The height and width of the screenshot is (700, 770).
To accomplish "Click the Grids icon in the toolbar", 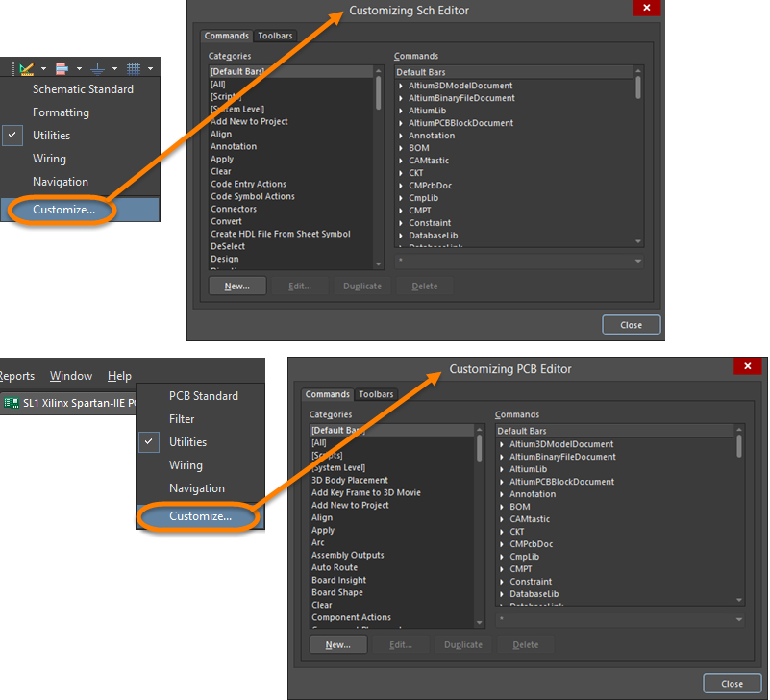I will pos(134,68).
